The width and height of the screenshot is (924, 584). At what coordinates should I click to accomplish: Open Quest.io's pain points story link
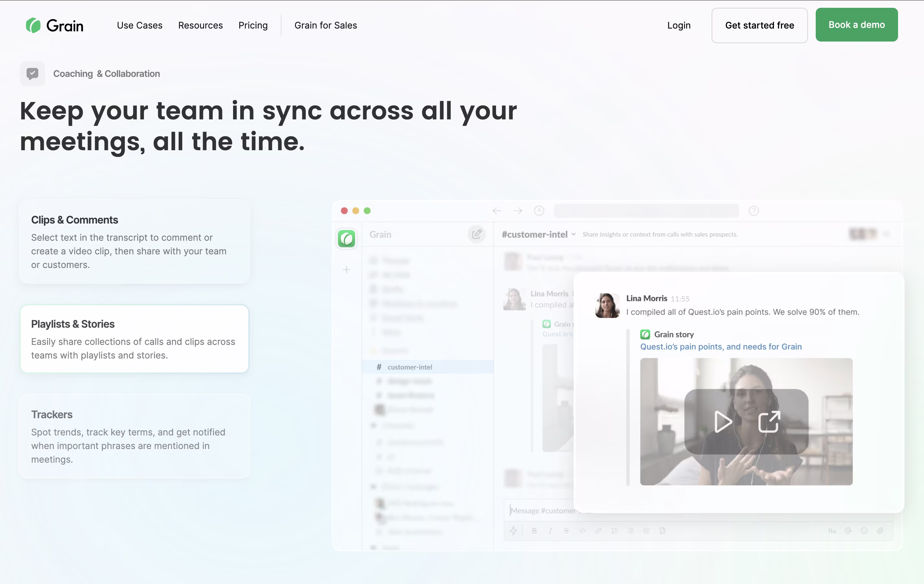[721, 347]
